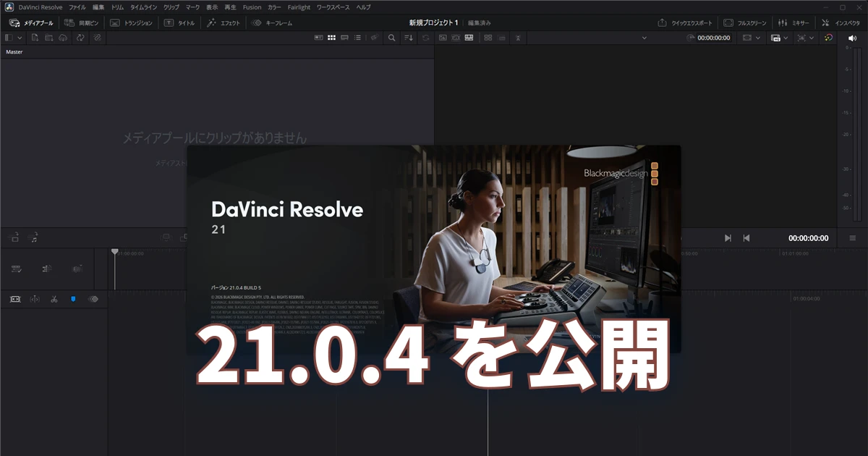Open the media pool sort options

[409, 38]
